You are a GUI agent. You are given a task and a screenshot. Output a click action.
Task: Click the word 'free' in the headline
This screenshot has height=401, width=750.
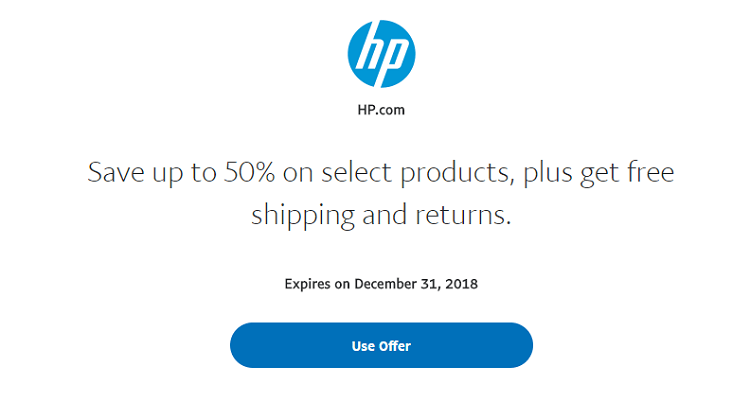[x=651, y=172]
